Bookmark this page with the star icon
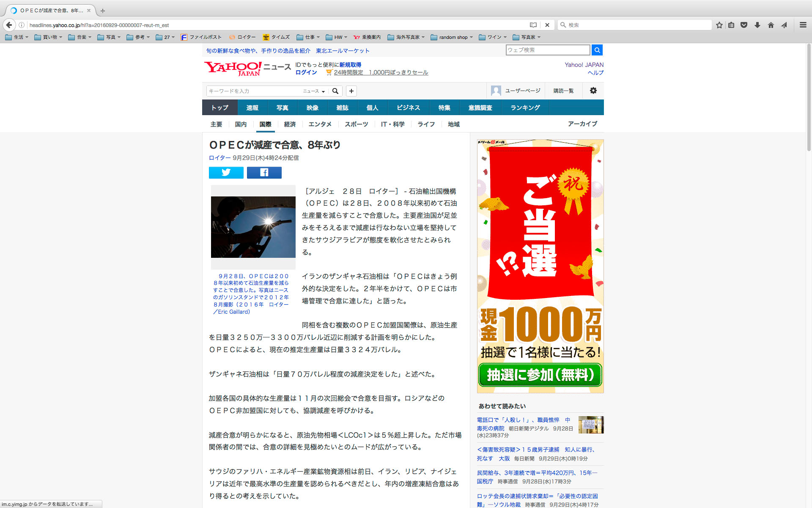Viewport: 812px width, 508px height. 719,25
